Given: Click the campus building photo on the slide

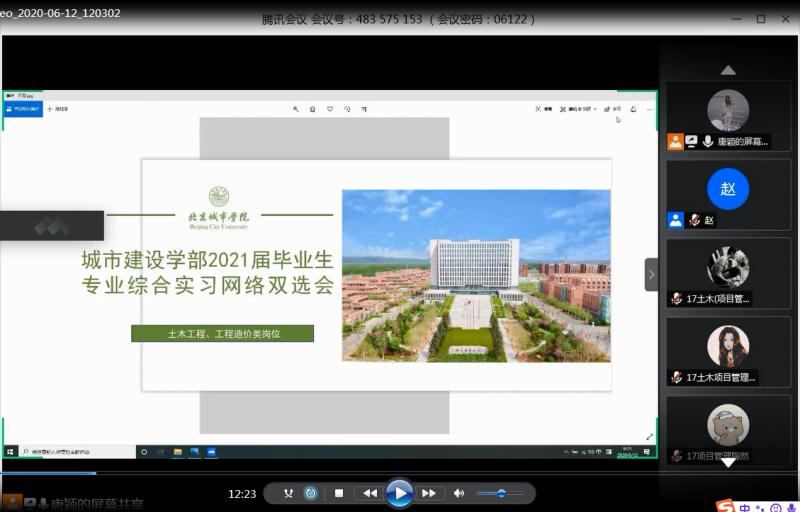Looking at the screenshot, I should (x=476, y=275).
